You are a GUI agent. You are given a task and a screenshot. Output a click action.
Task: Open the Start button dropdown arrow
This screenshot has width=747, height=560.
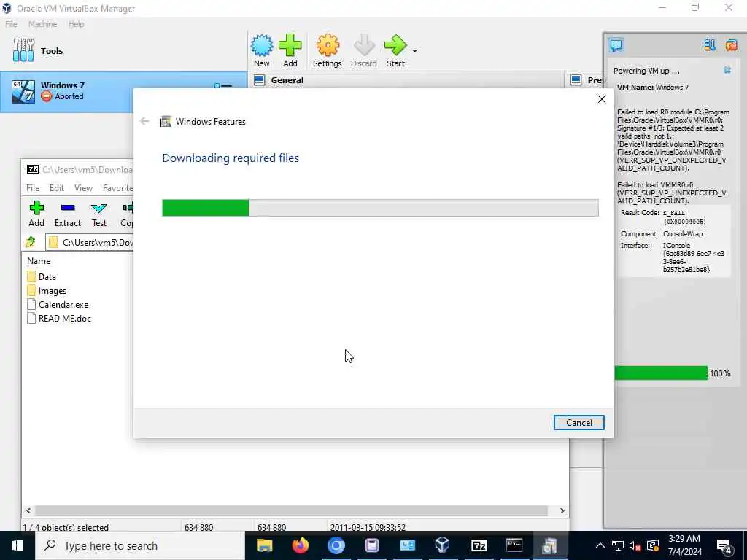click(414, 50)
